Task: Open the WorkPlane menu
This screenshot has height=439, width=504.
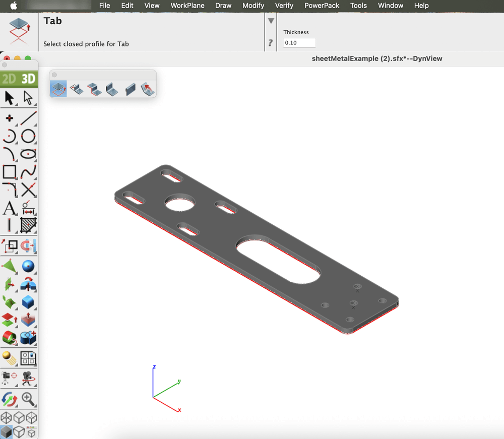Action: (187, 6)
